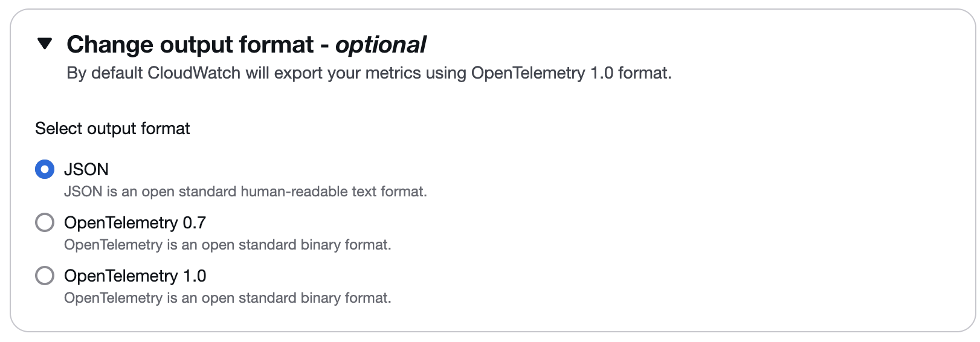
Task: Click the "Change output format" heading text
Action: pos(190,45)
